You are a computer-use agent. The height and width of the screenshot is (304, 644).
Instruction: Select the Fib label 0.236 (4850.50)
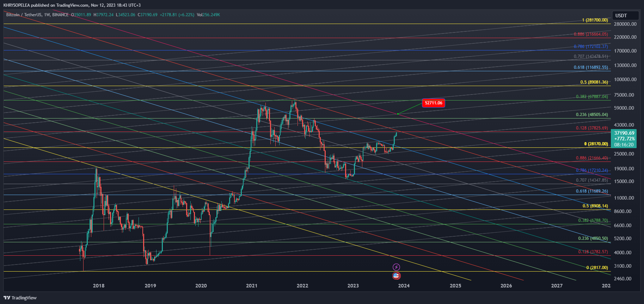(x=593, y=238)
